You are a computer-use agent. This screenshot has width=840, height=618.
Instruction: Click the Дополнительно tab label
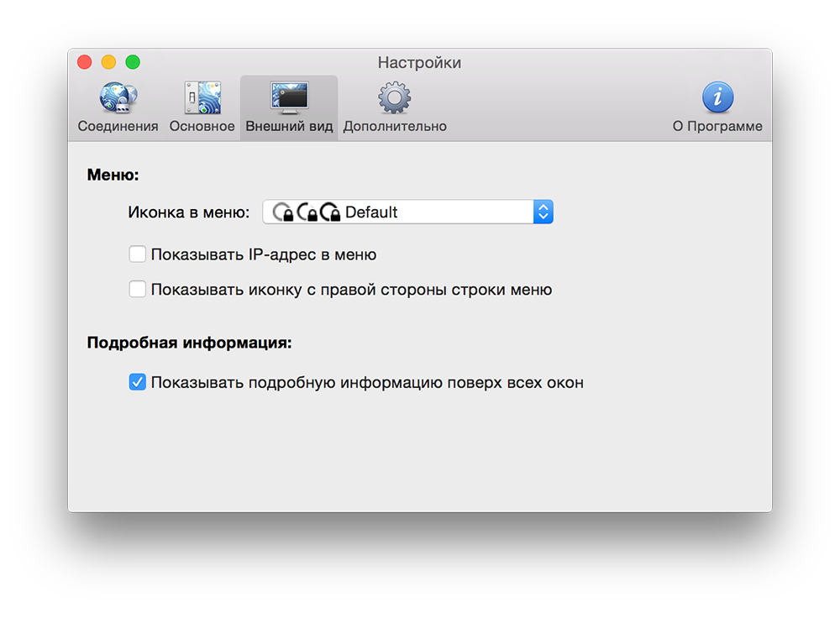tap(395, 127)
